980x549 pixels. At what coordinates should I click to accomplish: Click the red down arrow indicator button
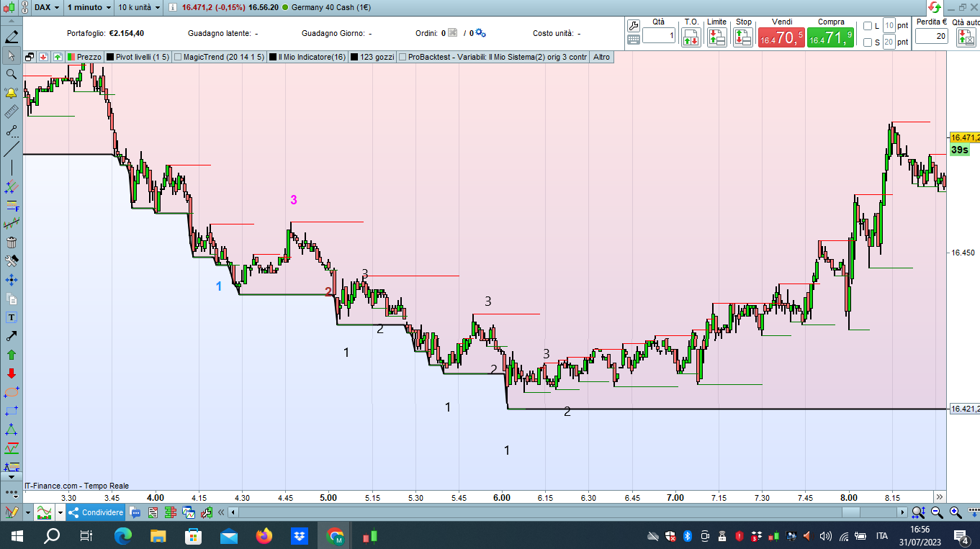[x=44, y=57]
